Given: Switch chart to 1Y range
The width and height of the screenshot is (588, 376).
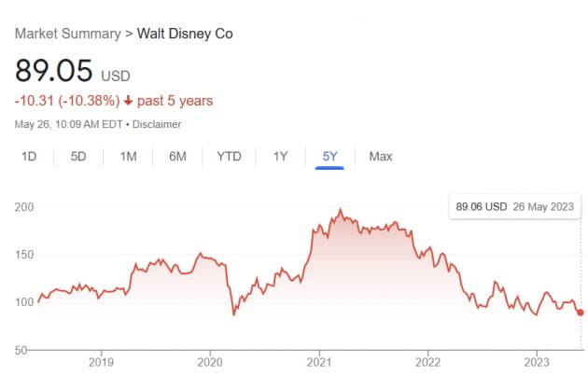Looking at the screenshot, I should click(280, 157).
